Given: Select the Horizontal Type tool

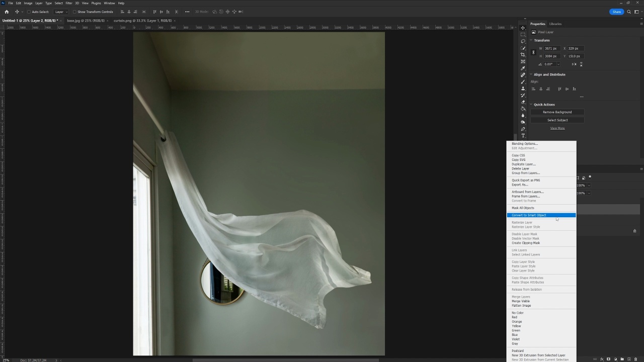Looking at the screenshot, I should 523,136.
